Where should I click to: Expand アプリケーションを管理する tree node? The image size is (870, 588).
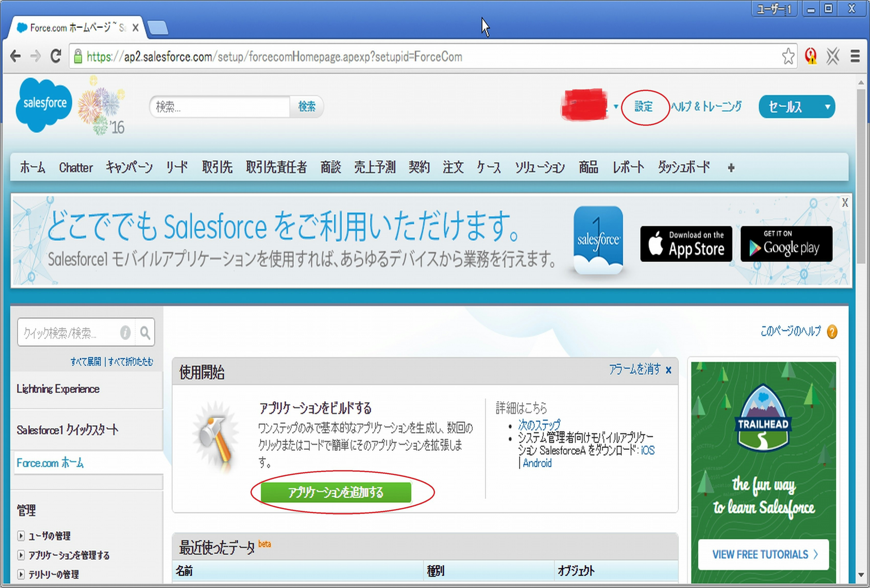pos(21,555)
